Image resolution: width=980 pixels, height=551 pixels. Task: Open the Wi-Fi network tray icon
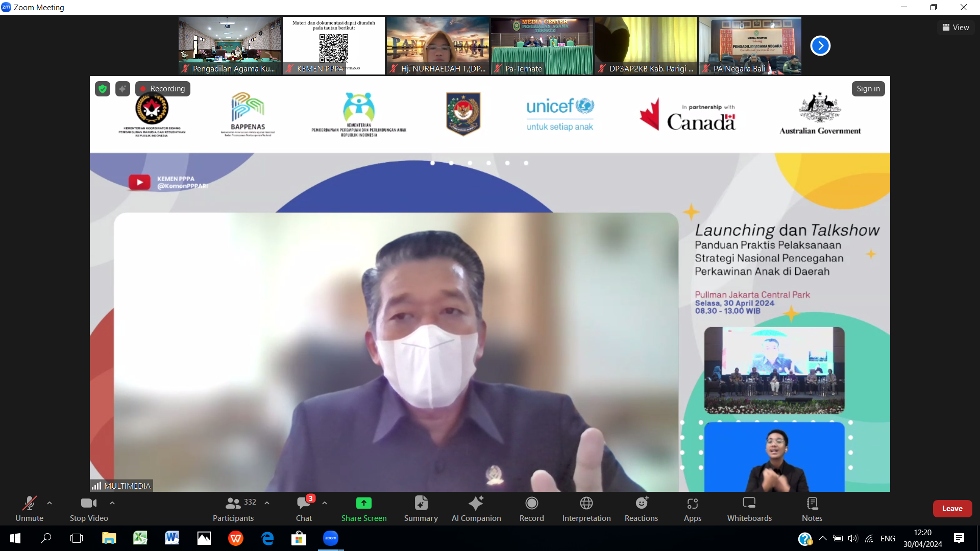(869, 538)
